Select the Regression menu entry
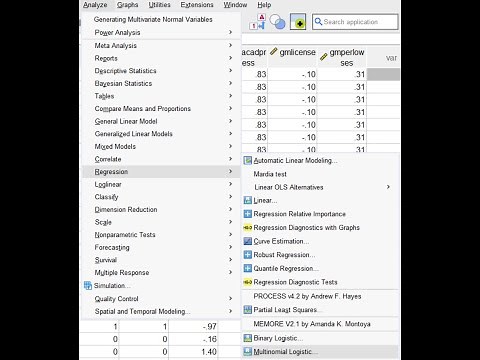The height and width of the screenshot is (360, 480). 161,172
